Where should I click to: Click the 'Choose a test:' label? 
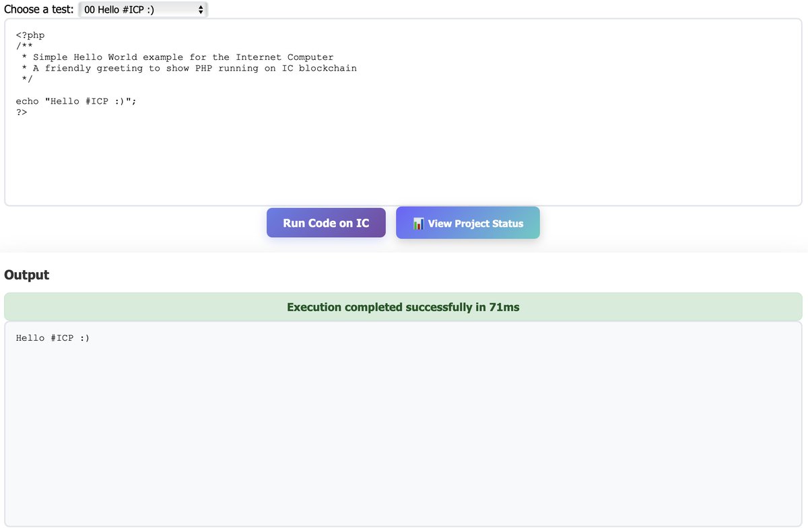click(x=39, y=10)
